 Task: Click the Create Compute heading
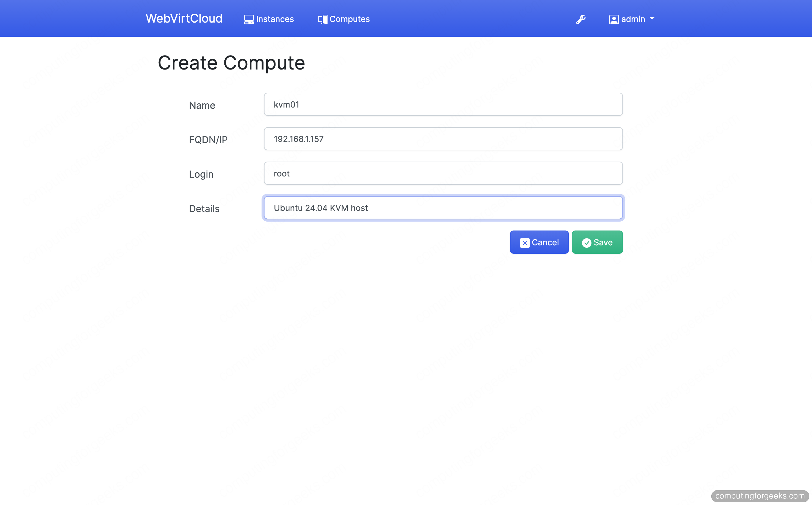(x=231, y=63)
